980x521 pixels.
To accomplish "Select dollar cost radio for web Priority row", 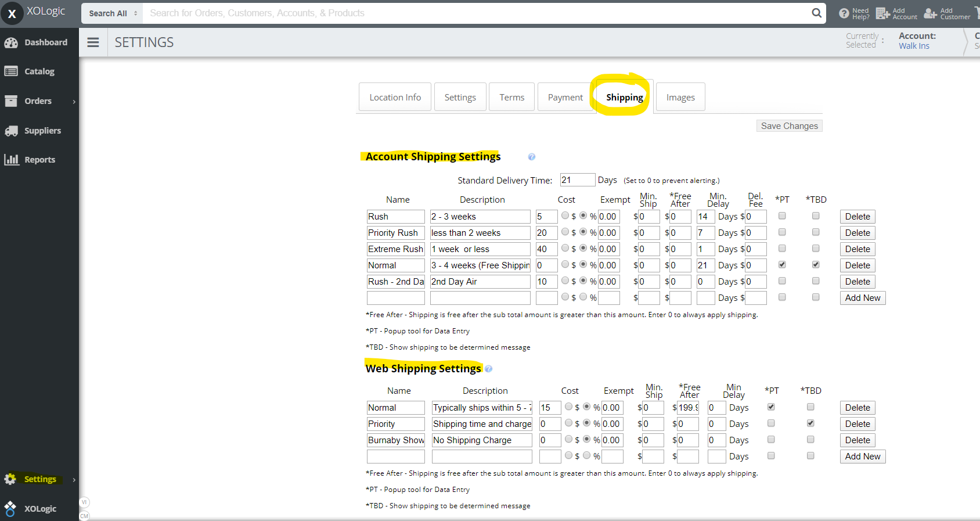I will pyautogui.click(x=568, y=423).
